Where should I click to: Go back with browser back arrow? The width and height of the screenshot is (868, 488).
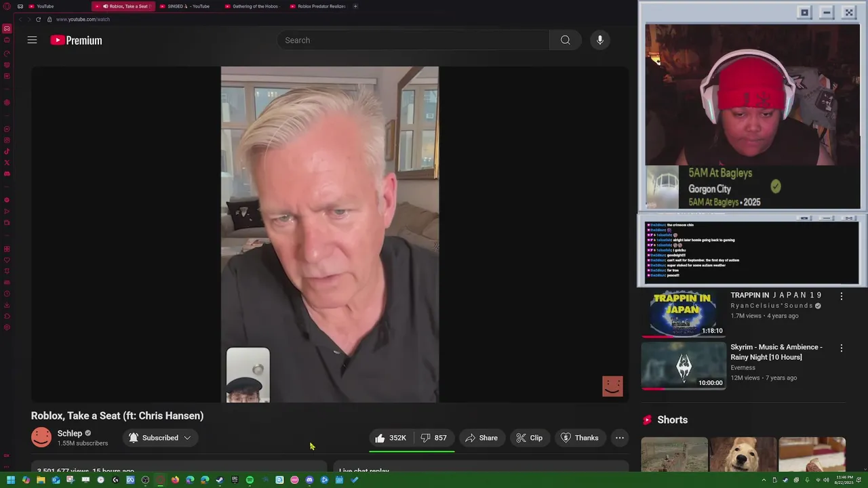(x=20, y=19)
